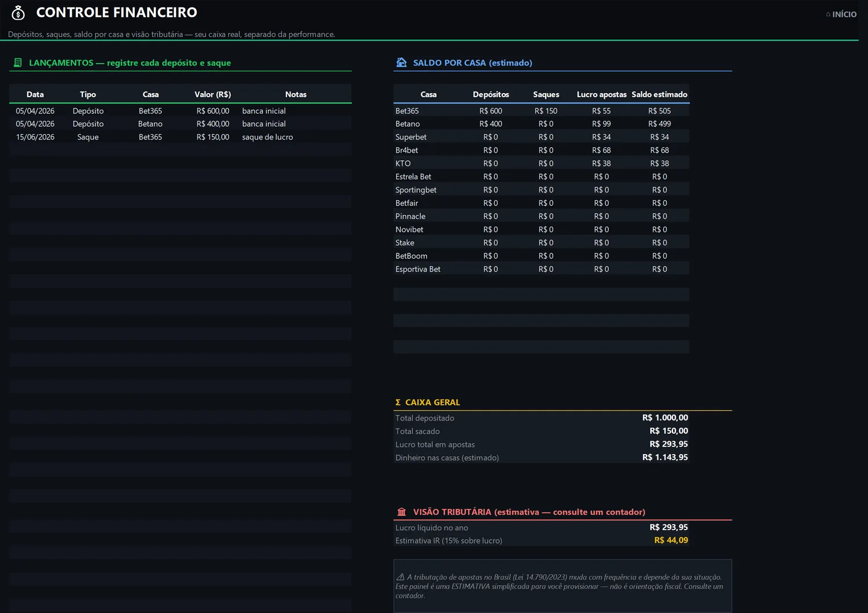
Task: Click the warning triangle icon in tax disclaimer
Action: point(400,577)
